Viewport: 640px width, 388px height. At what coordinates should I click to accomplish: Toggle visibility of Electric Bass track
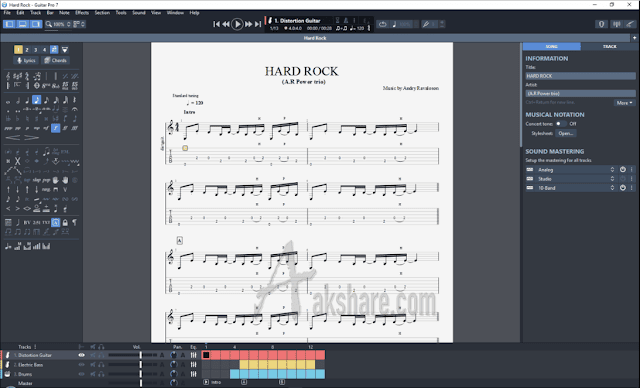point(81,365)
